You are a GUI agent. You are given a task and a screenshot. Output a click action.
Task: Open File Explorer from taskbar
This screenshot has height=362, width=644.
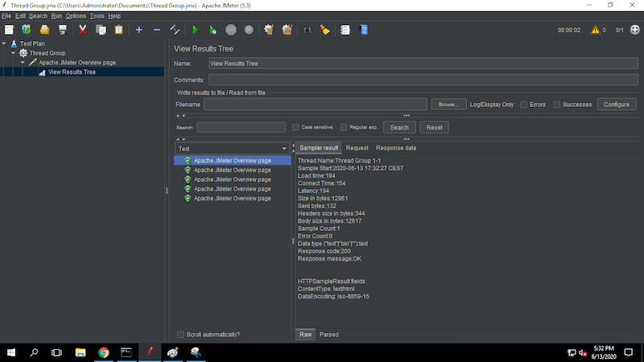(x=80, y=352)
